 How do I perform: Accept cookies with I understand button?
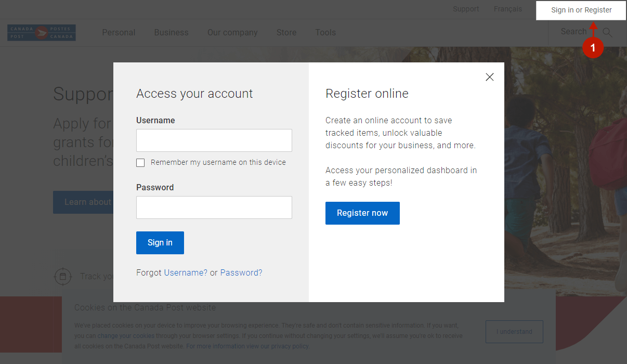click(x=514, y=332)
